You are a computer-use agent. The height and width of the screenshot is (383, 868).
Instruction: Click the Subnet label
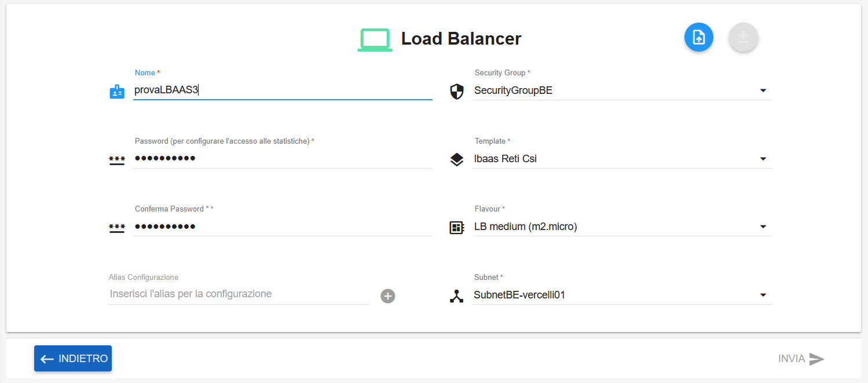pyautogui.click(x=488, y=278)
